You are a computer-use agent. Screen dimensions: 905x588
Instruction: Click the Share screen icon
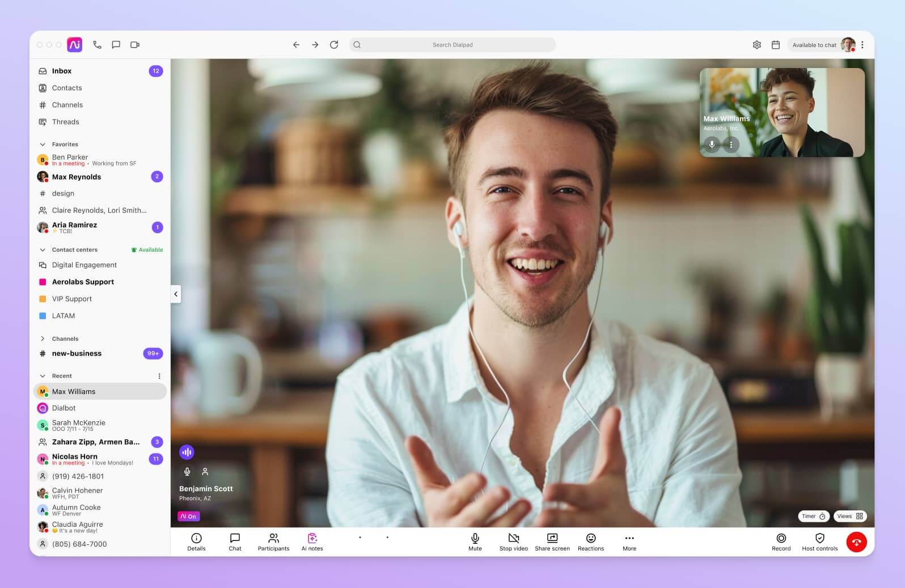[552, 538]
